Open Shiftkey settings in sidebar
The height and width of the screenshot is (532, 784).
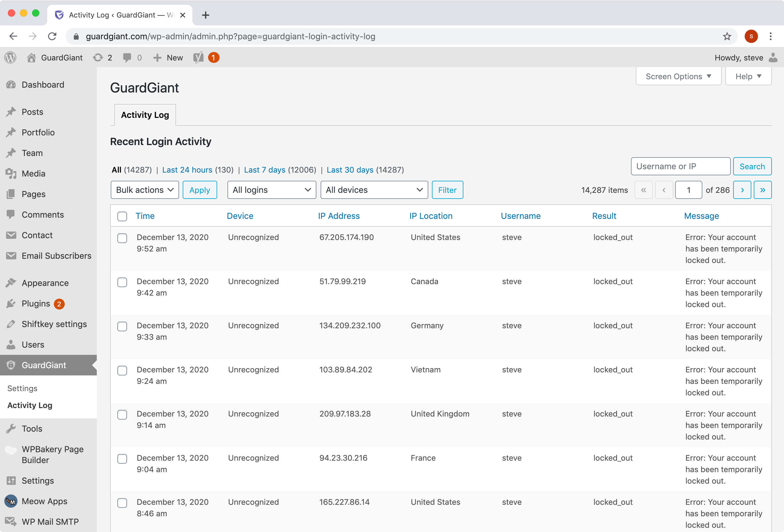48,324
